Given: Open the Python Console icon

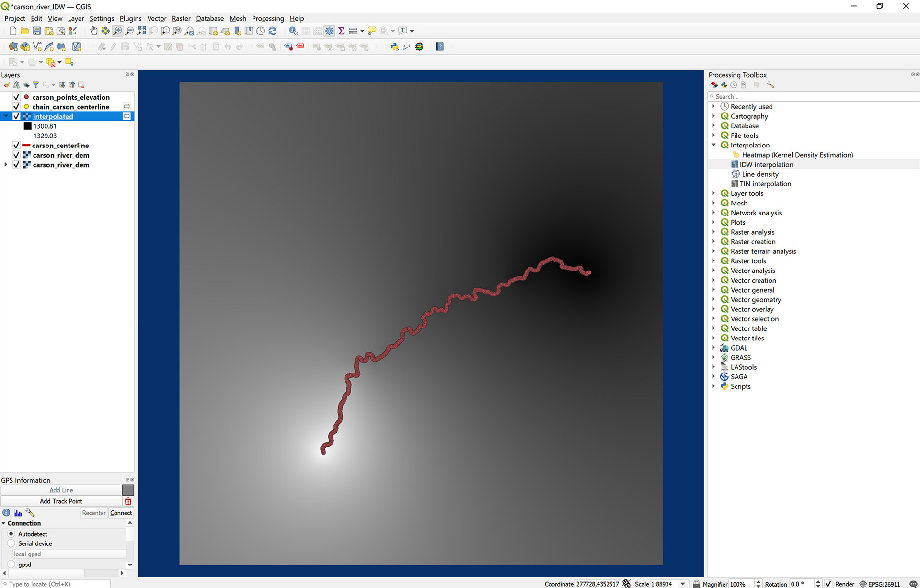Looking at the screenshot, I should point(395,47).
